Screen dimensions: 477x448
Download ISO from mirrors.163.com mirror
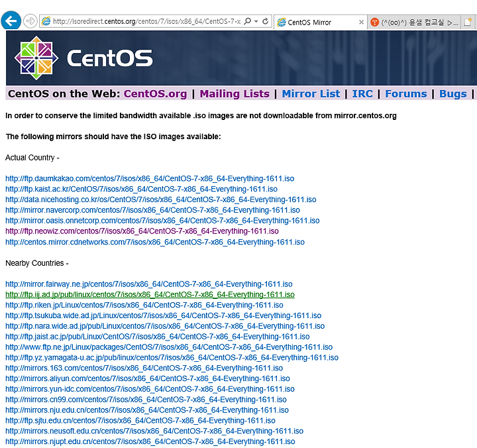point(144,368)
